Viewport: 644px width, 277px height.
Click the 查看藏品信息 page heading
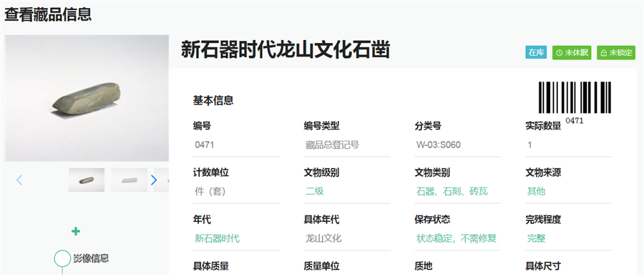tap(48, 14)
